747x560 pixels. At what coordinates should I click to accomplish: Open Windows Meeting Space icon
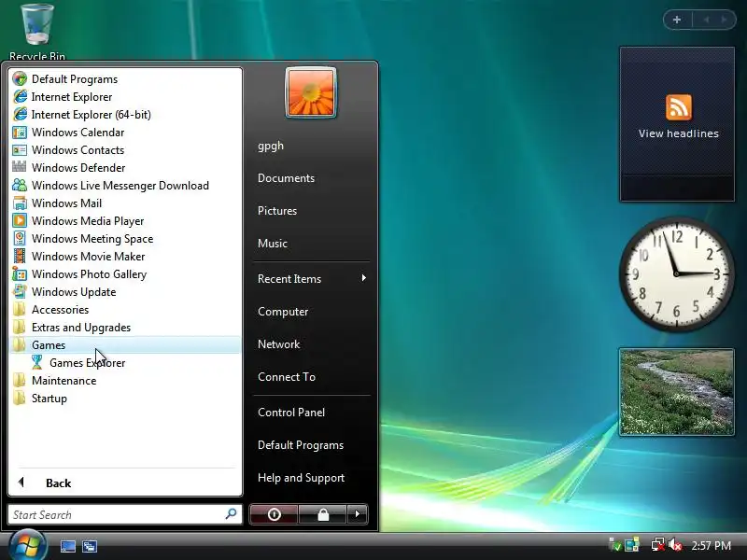(x=20, y=239)
